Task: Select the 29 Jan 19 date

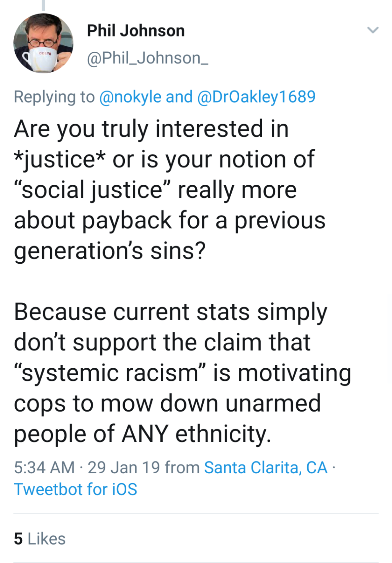Action: [124, 467]
